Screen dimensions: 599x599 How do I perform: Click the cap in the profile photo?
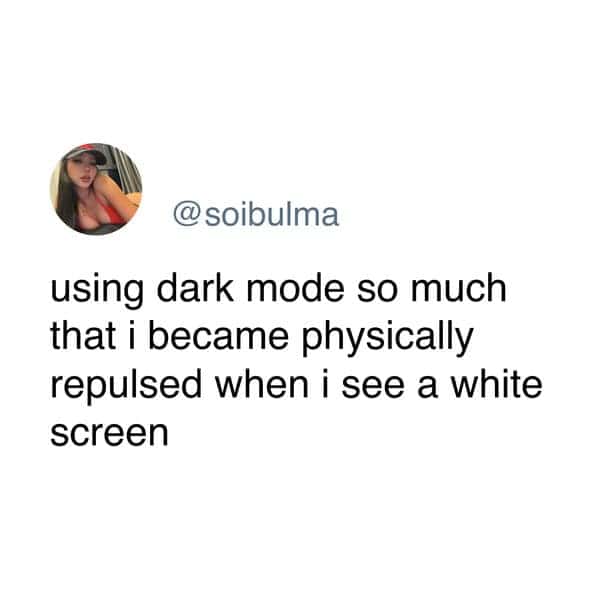(87, 154)
